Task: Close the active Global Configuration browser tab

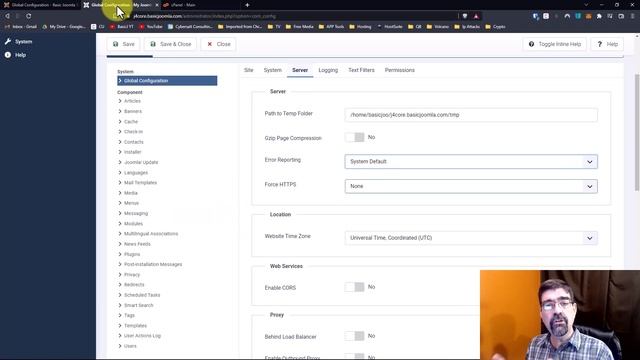Action: 157,5
